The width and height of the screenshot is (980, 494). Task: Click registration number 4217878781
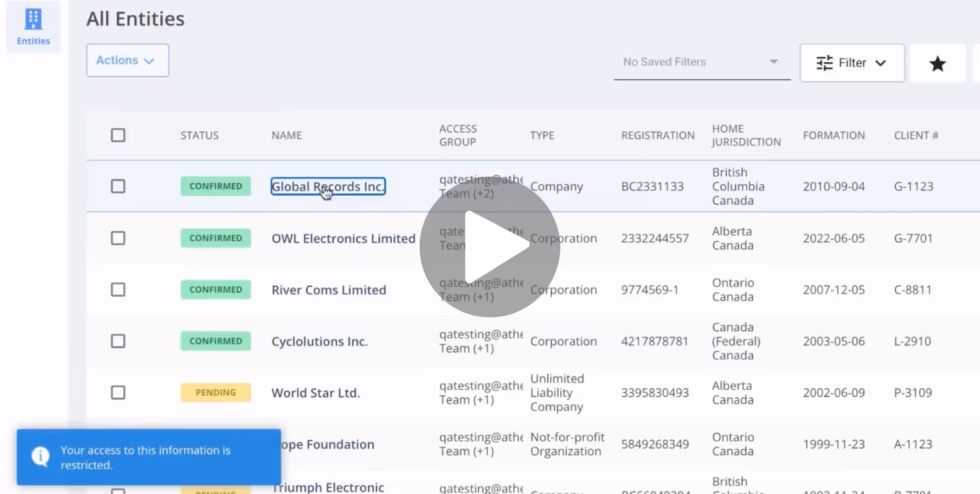tap(655, 341)
